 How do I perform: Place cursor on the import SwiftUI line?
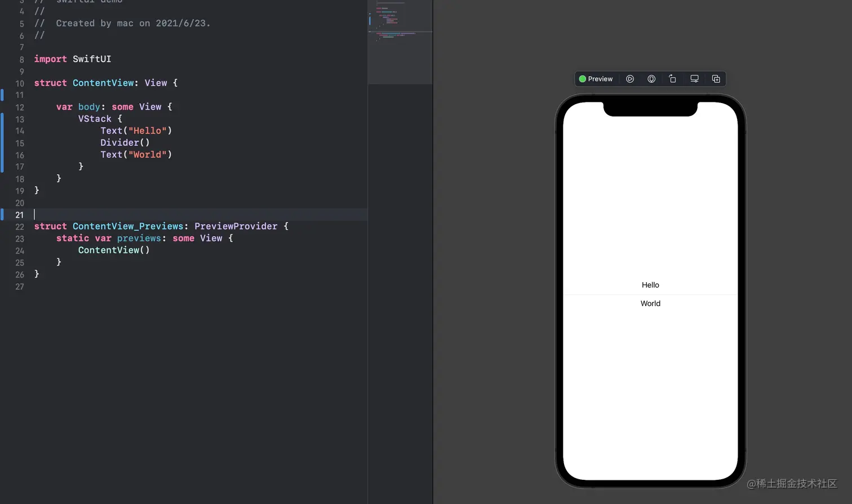73,59
